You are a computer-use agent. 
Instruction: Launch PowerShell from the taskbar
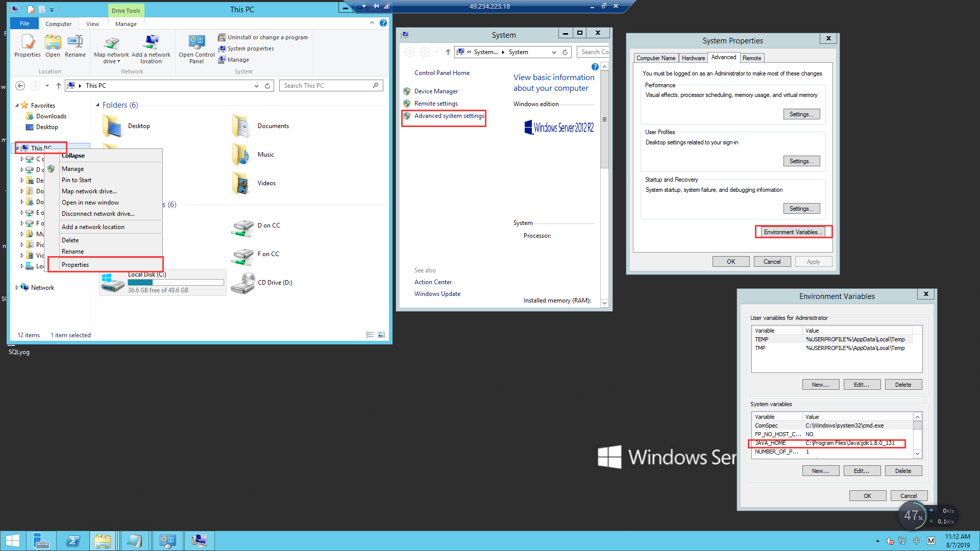(x=73, y=541)
